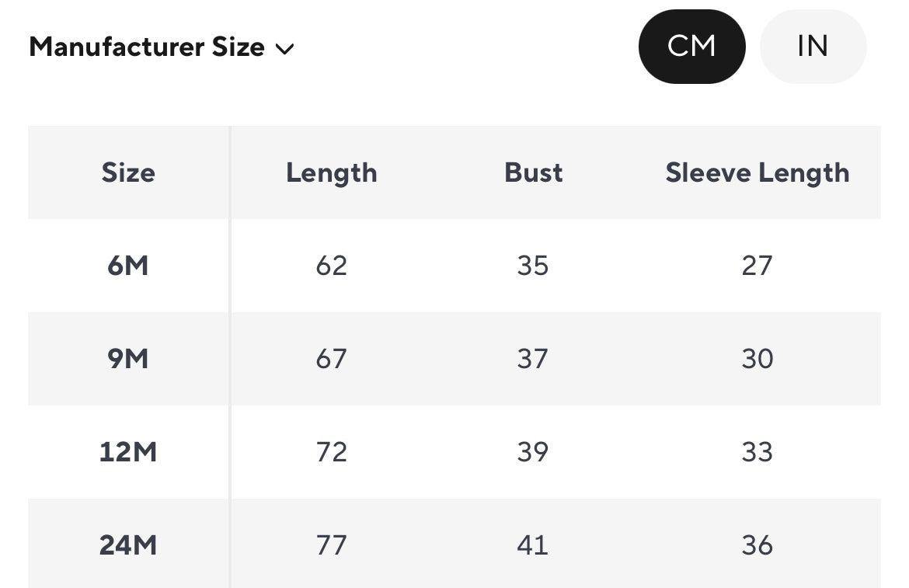The height and width of the screenshot is (588, 909).
Task: Click the 9M bust value 37
Action: click(x=533, y=359)
